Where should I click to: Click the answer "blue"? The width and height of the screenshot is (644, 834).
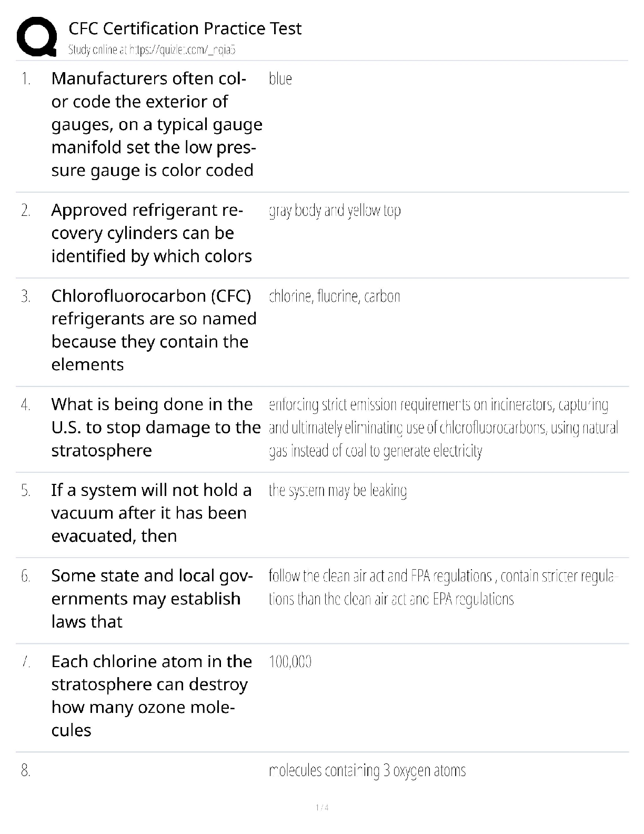(x=280, y=79)
